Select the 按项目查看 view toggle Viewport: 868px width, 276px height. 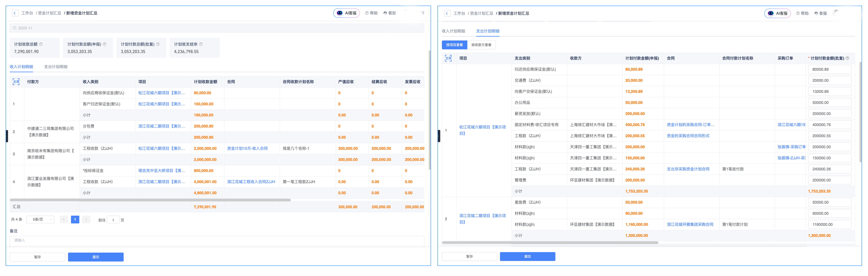coord(454,45)
